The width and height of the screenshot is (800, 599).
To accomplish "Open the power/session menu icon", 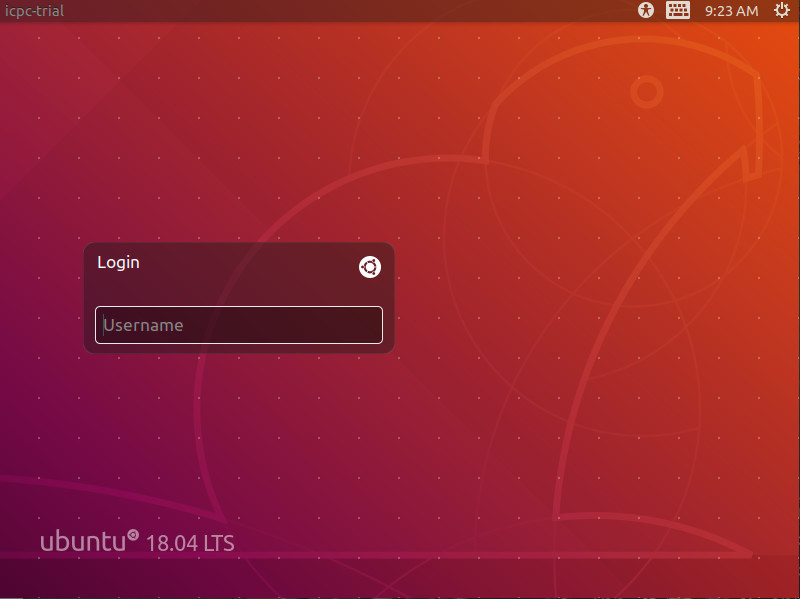I will click(781, 10).
